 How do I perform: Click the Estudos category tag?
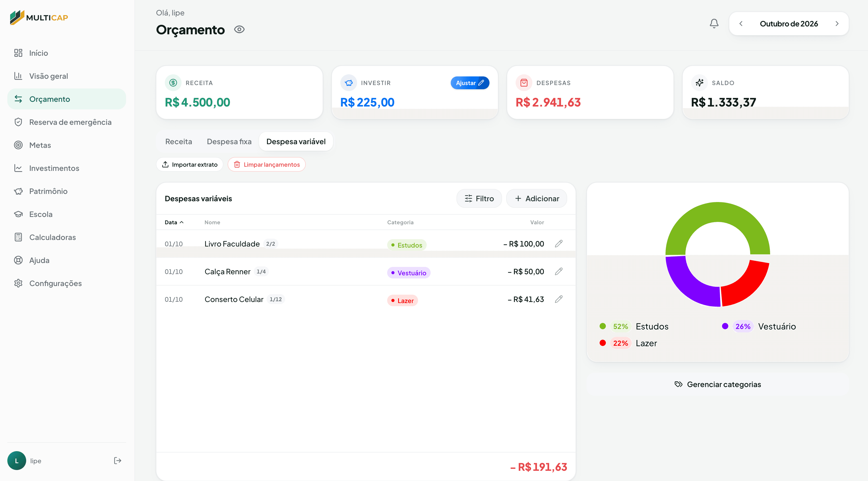[407, 245]
